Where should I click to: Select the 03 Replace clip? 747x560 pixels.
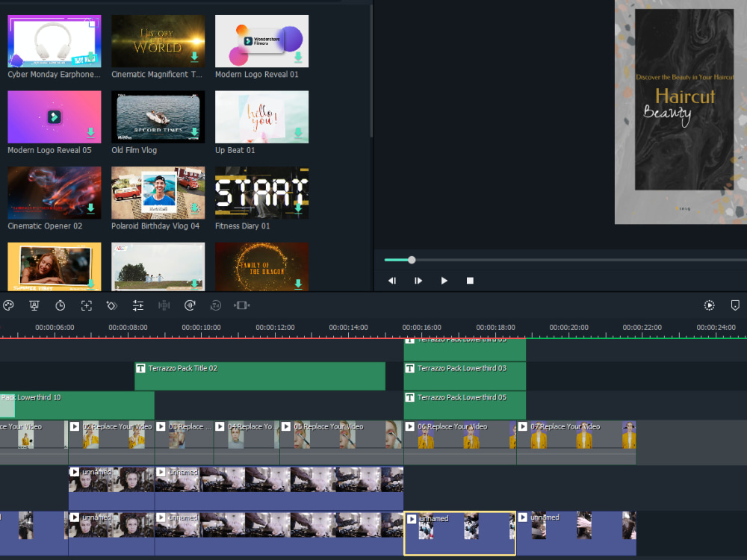tap(185, 442)
